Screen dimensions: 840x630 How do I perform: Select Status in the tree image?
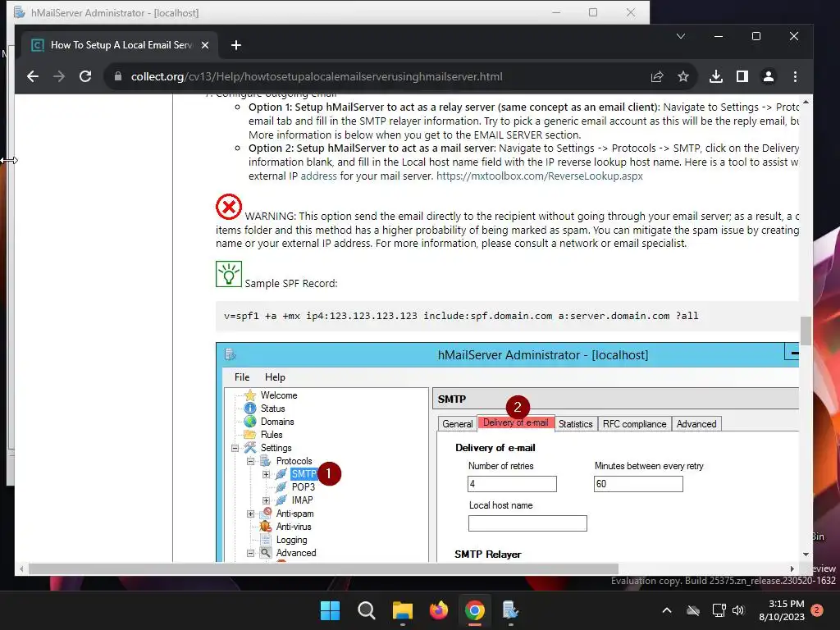tap(272, 409)
